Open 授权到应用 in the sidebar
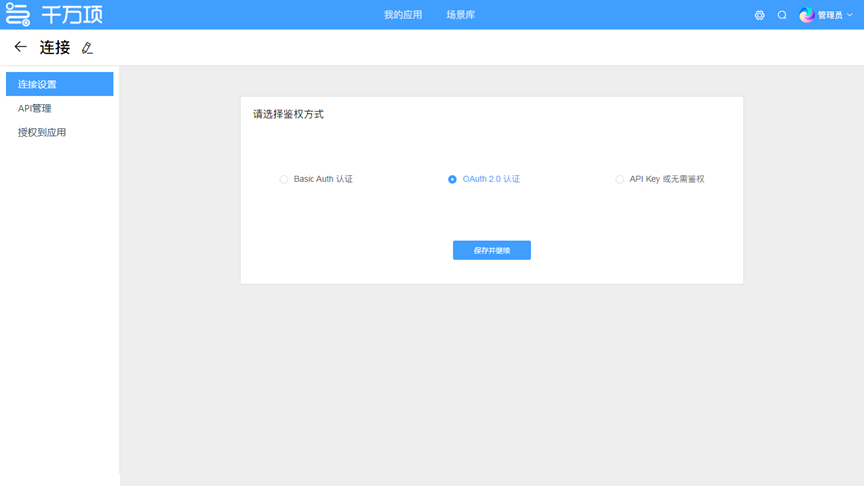864x486 pixels. (42, 132)
